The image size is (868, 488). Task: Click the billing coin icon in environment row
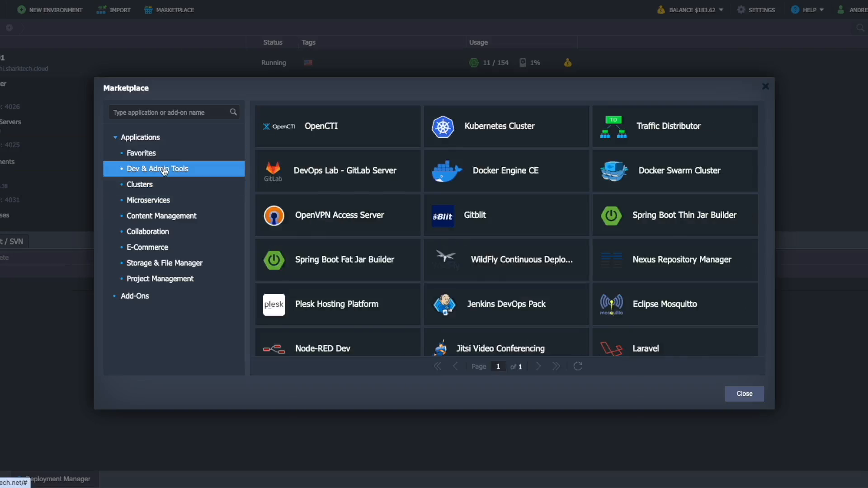click(568, 63)
